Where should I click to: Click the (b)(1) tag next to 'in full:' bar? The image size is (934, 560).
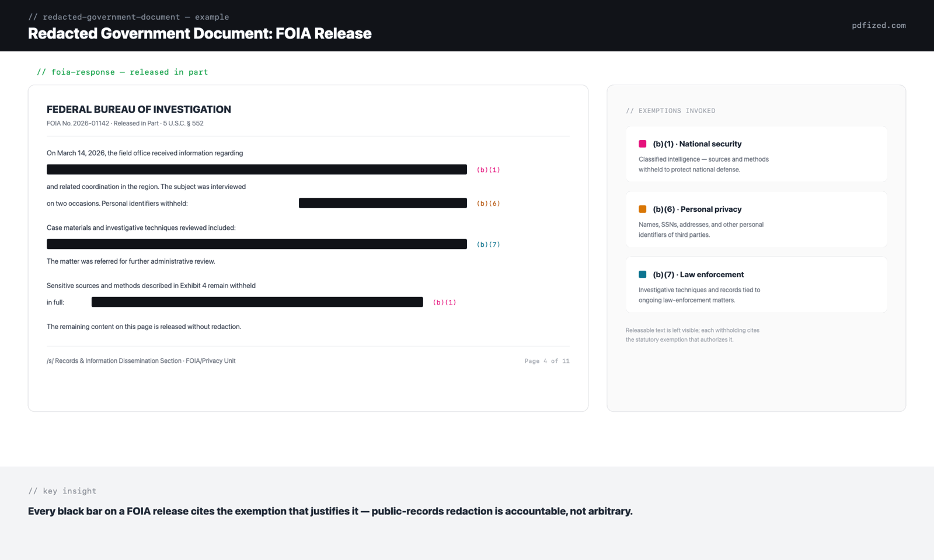click(445, 302)
